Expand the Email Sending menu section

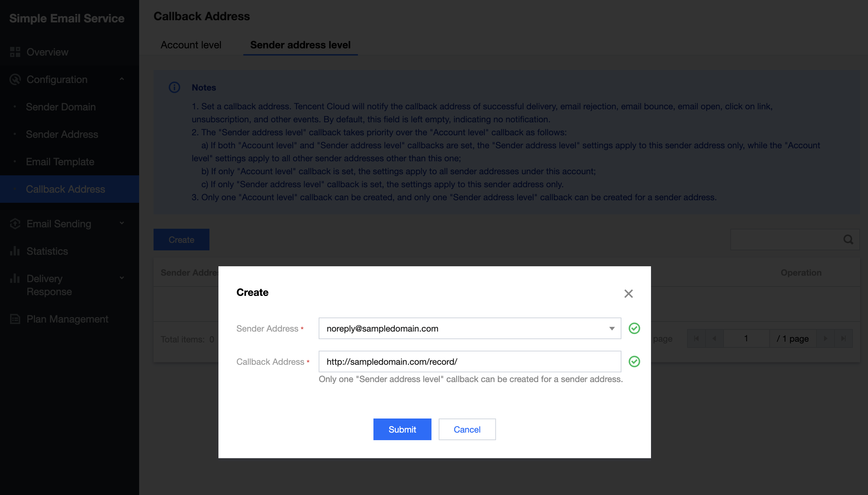point(122,223)
